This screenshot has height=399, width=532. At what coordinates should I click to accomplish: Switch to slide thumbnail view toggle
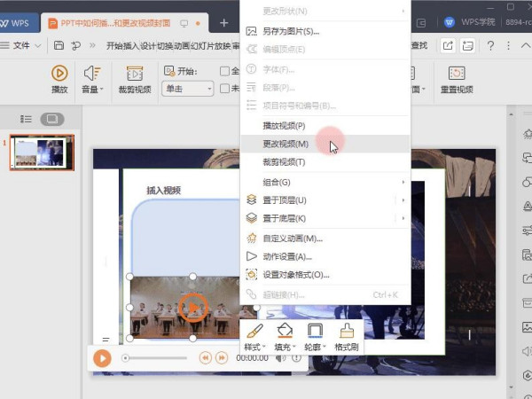click(x=52, y=119)
